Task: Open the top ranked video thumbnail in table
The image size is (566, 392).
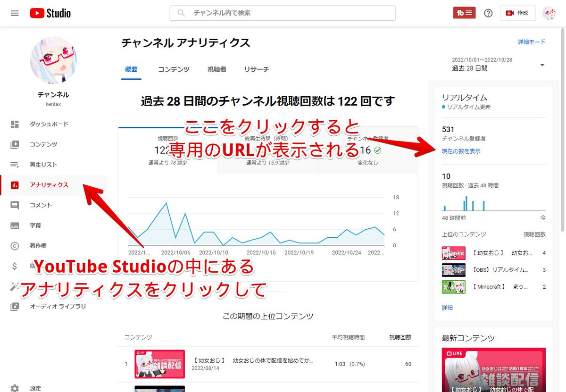Action: click(159, 364)
